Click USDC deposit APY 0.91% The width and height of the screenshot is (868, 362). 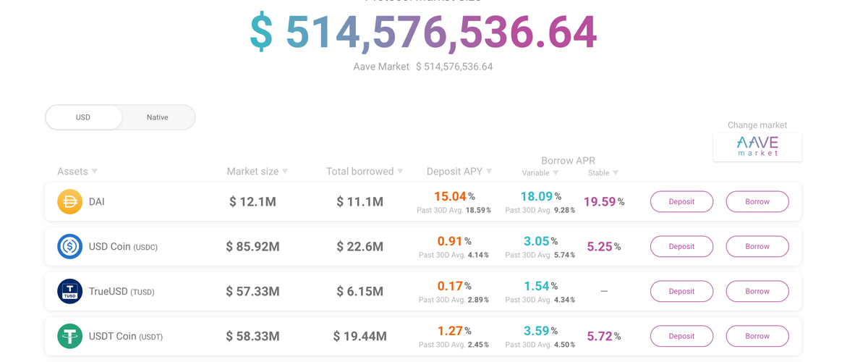pyautogui.click(x=454, y=241)
